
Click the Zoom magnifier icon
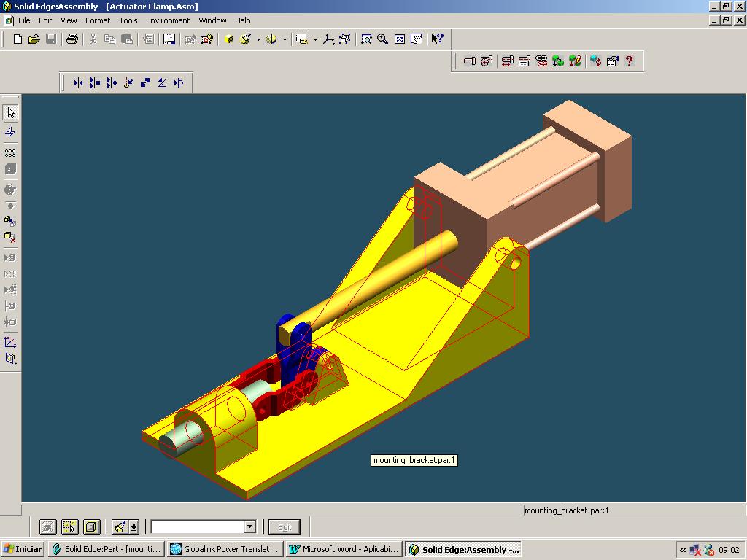(382, 39)
